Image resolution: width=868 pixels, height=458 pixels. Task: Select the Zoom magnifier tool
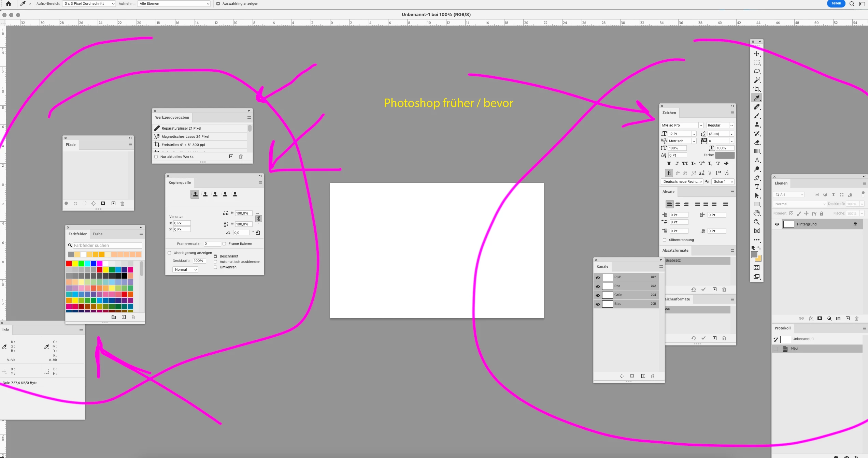[757, 222]
